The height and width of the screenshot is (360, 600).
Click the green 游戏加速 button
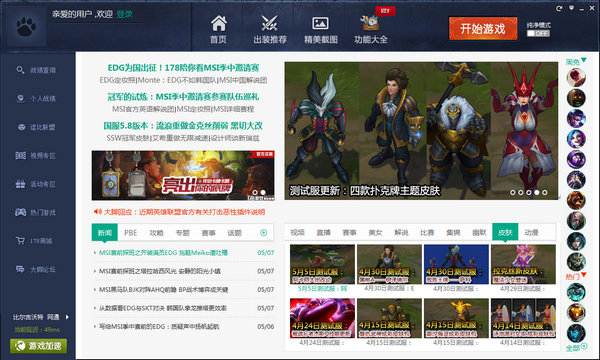coord(39,346)
